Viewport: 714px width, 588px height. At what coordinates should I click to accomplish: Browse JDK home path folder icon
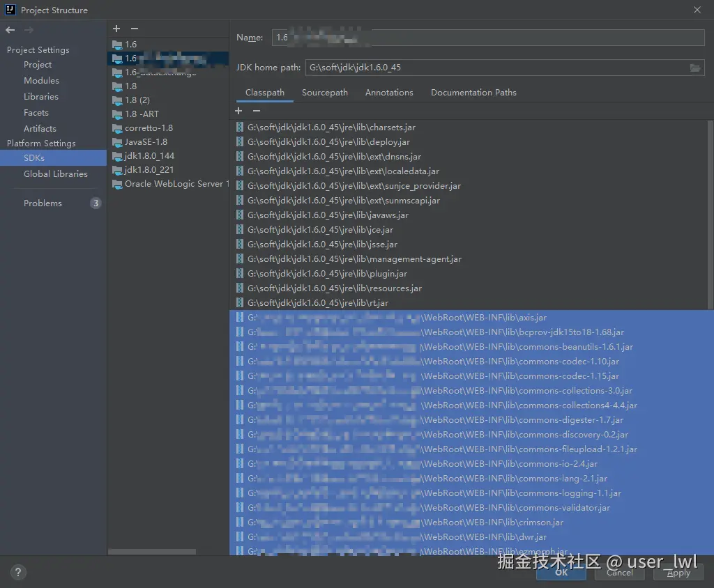click(x=695, y=68)
